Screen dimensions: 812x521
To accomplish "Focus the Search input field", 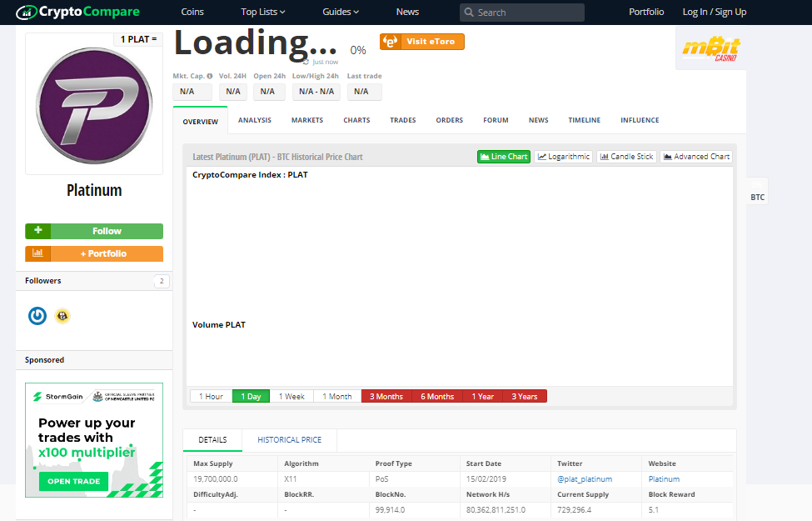I will click(x=522, y=12).
